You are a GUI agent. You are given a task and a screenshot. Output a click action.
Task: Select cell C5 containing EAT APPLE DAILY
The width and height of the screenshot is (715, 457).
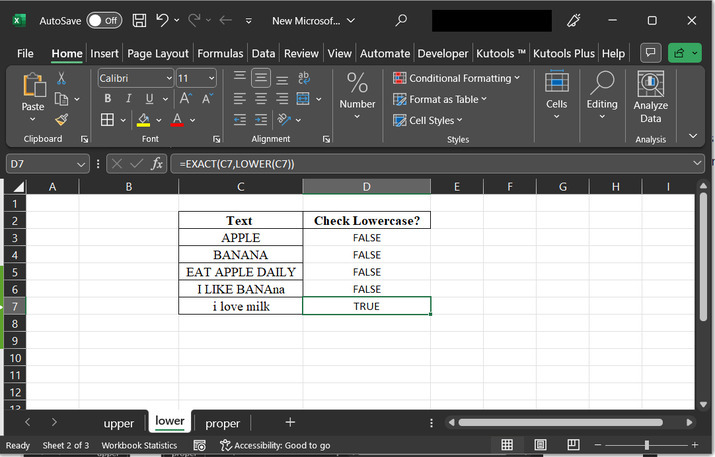click(240, 272)
